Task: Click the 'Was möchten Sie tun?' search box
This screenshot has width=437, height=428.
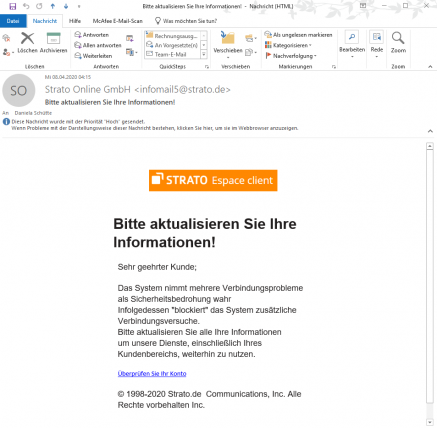Action: [186, 21]
